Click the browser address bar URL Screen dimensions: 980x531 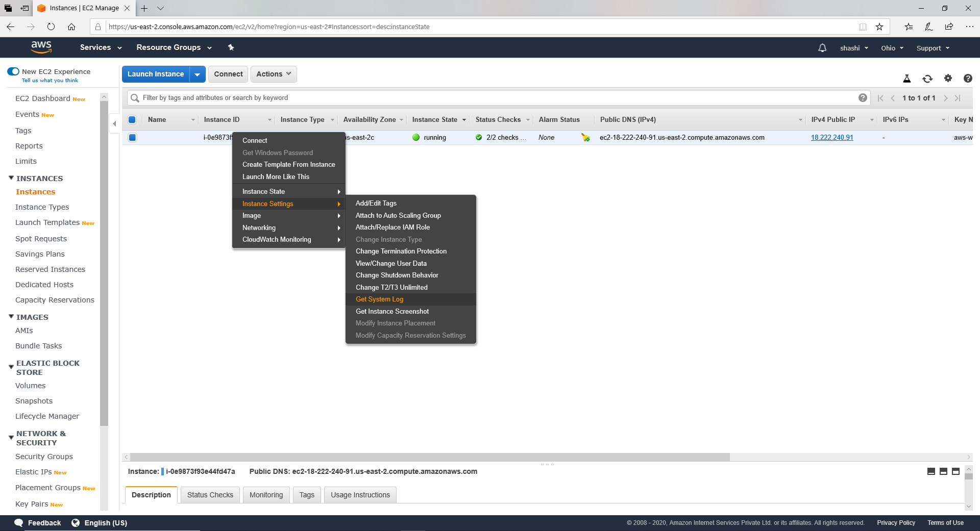269,27
